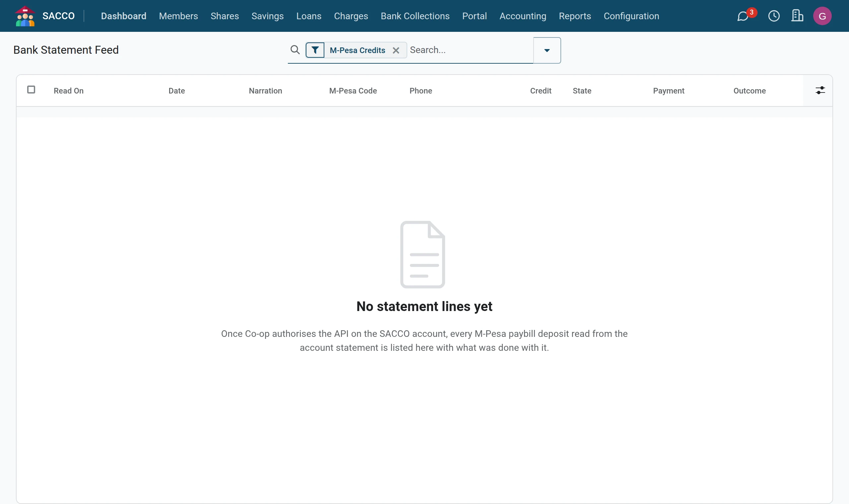The image size is (849, 504).
Task: Sort by the Phone column header
Action: pyautogui.click(x=421, y=91)
